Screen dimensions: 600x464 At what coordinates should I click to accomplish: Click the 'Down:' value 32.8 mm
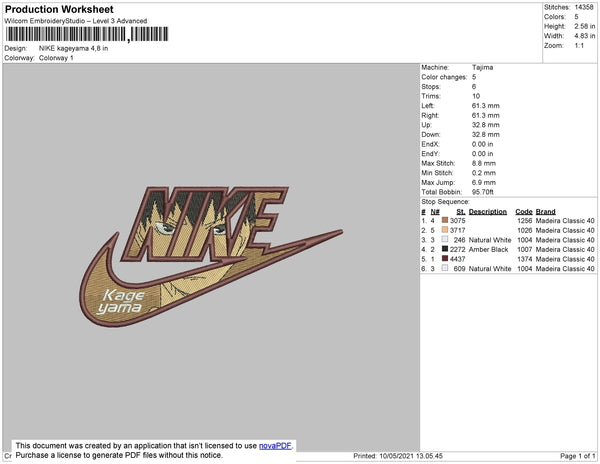pos(486,135)
